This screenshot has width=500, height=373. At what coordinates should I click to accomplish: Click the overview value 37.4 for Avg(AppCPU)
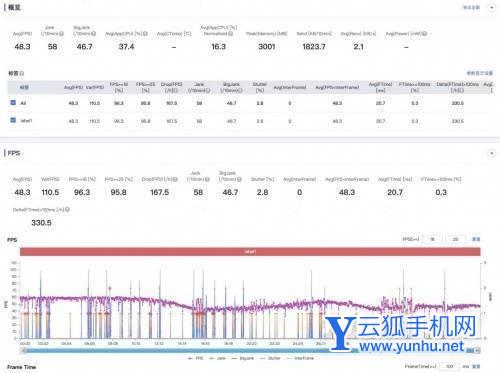pos(126,47)
